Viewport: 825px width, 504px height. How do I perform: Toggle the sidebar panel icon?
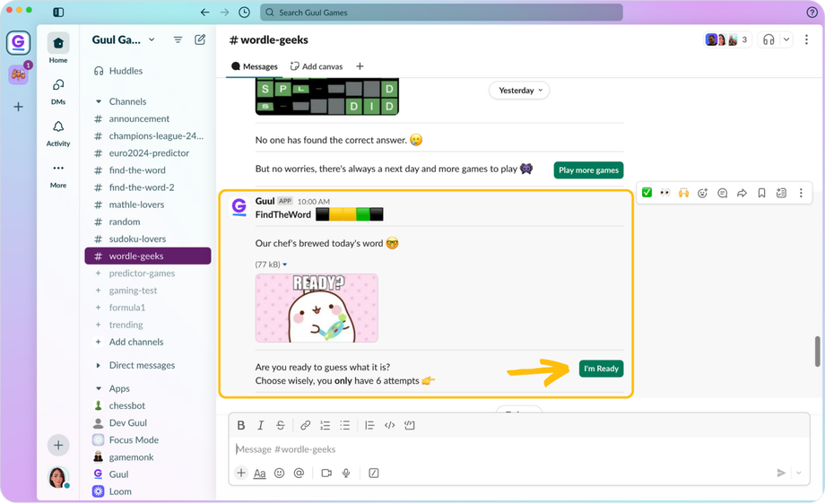[x=58, y=12]
